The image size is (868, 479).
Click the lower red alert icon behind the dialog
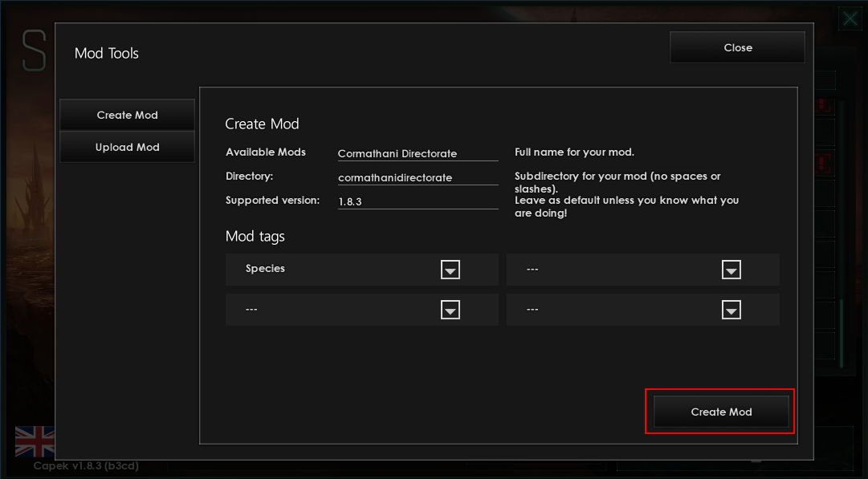[823, 164]
